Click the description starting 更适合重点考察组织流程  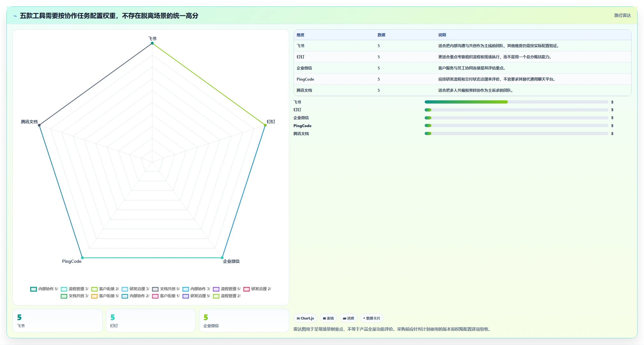click(495, 57)
